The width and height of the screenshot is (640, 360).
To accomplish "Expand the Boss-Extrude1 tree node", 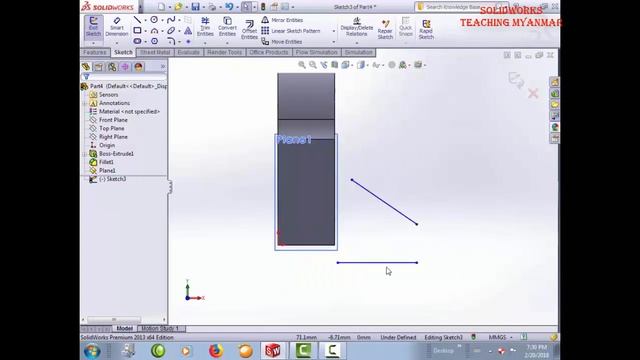I will pyautogui.click(x=85, y=154).
